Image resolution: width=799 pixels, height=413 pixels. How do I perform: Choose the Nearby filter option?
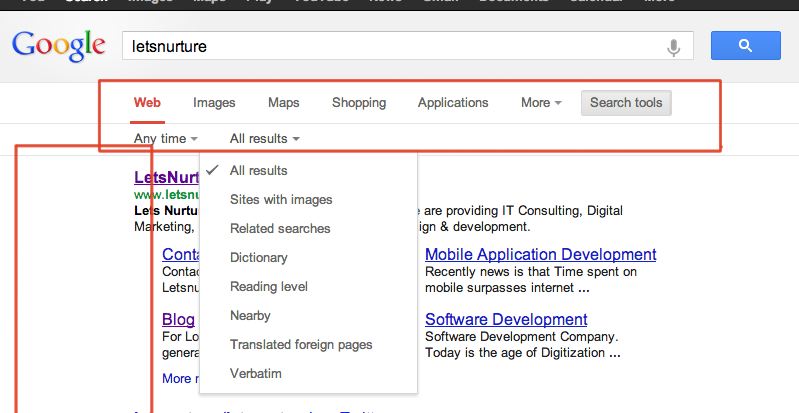point(308,316)
